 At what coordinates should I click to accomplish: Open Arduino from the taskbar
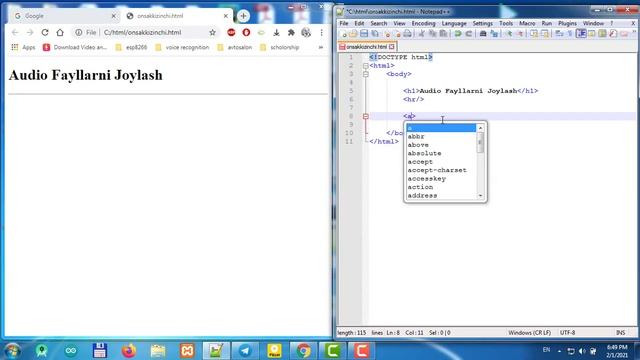[x=71, y=351]
